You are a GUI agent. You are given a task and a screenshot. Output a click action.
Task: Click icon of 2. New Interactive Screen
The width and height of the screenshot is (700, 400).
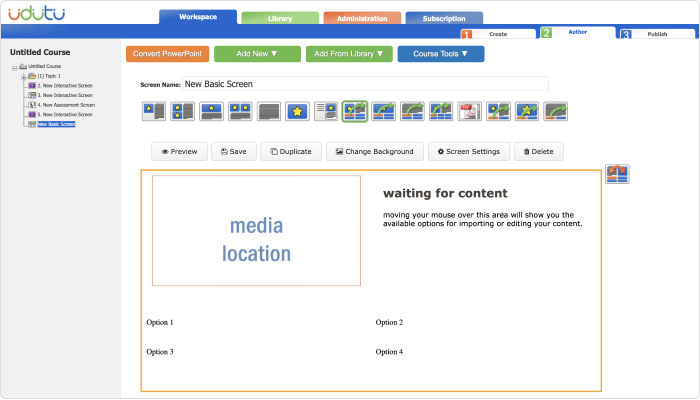coord(32,86)
